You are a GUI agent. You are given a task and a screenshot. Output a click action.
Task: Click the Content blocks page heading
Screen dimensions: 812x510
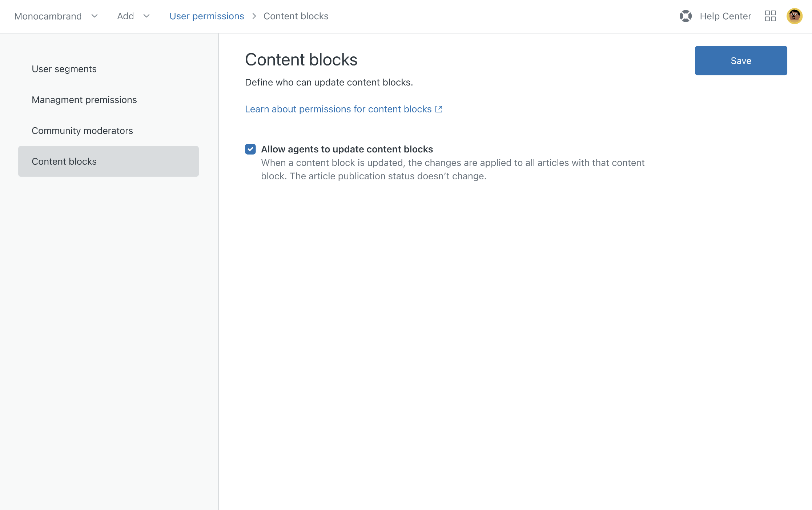pos(301,60)
